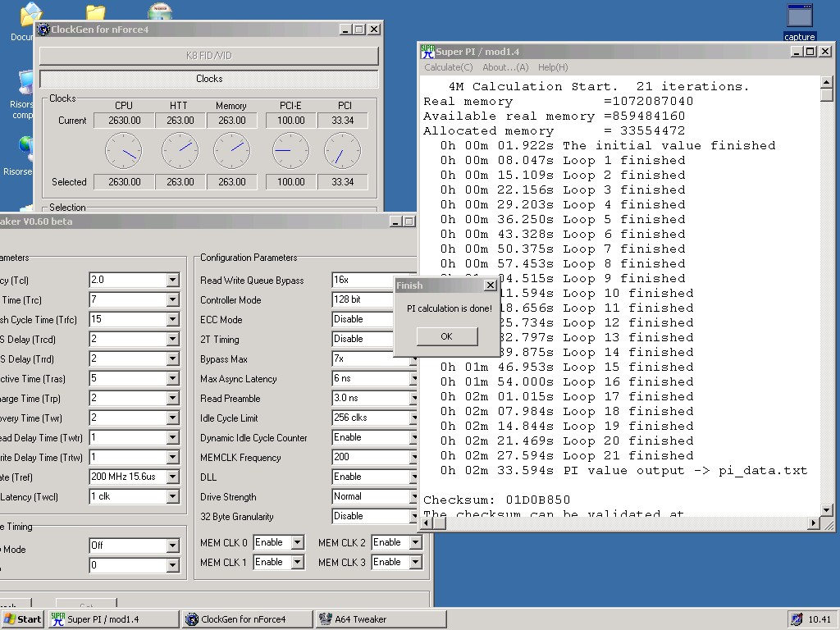Open the Twr recovery time dropdown
Image resolution: width=840 pixels, height=630 pixels.
click(172, 418)
